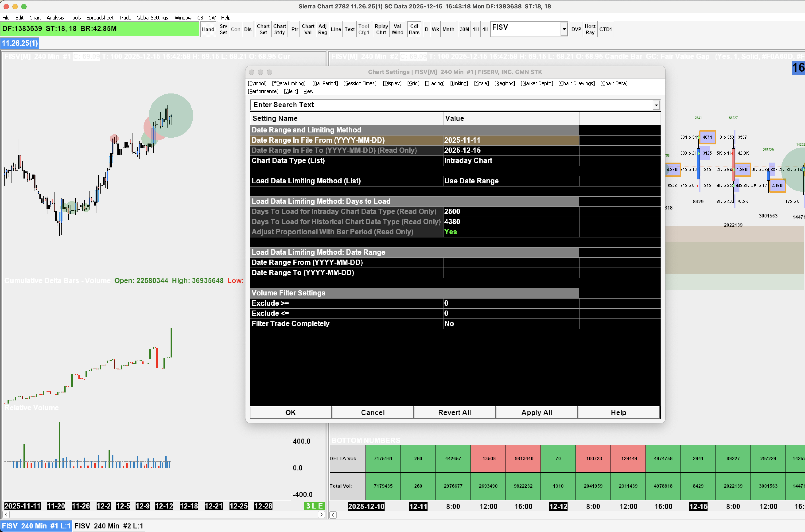Open the Analysis menu
805x532 pixels.
[x=55, y=18]
